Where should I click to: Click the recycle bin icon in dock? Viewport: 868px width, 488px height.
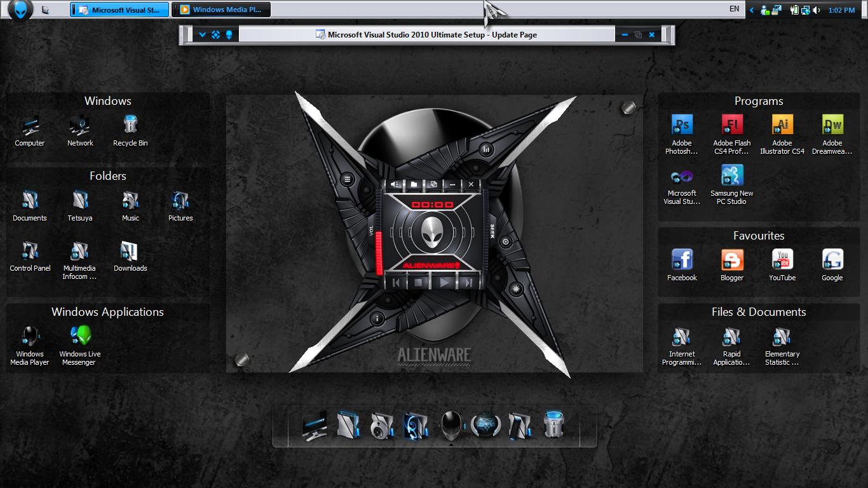(553, 425)
